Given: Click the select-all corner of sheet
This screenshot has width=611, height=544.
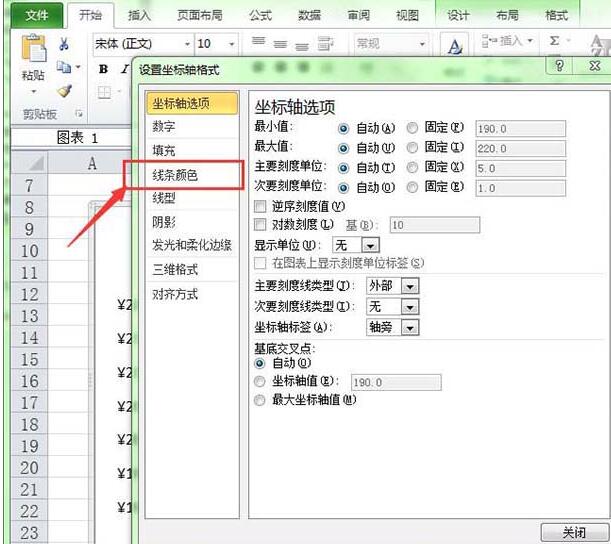Looking at the screenshot, I should coord(30,162).
